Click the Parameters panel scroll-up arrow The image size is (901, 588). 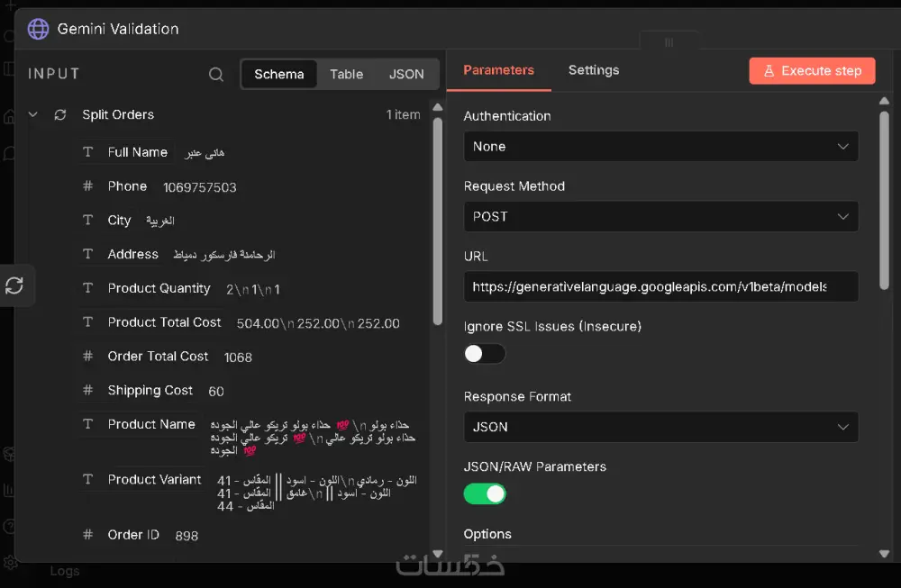(885, 101)
